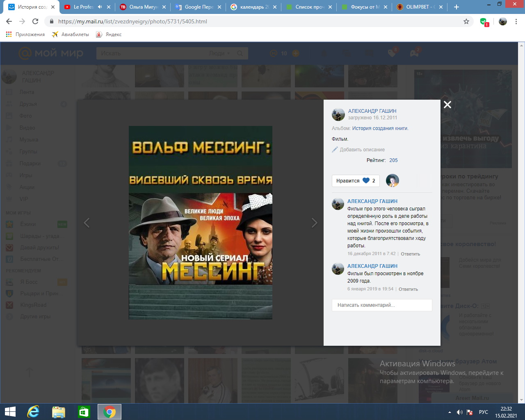Open Друзья in left sidebar

28,104
